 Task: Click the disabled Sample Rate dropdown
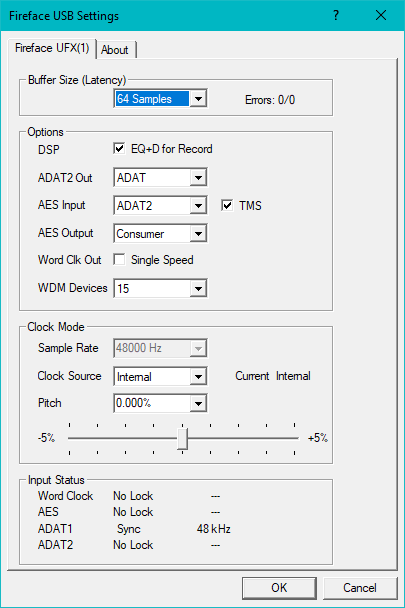[160, 348]
